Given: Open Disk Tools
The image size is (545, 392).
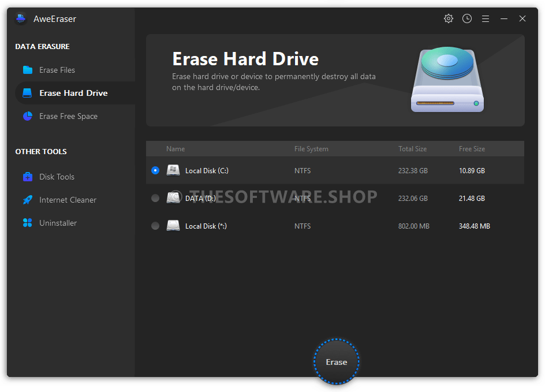Looking at the screenshot, I should (75, 177).
